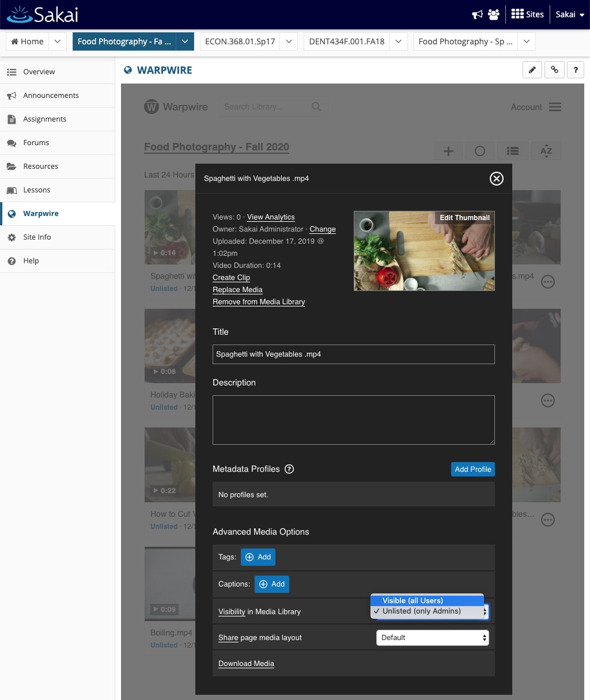Click the Share link in layout row
The width and height of the screenshot is (590, 700).
coord(228,638)
